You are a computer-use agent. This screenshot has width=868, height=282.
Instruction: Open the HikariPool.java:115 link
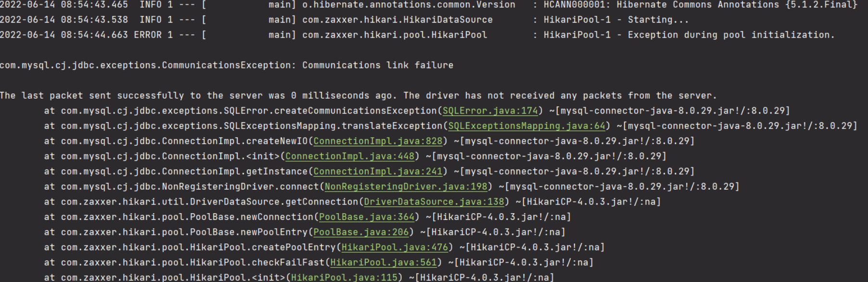click(x=344, y=277)
